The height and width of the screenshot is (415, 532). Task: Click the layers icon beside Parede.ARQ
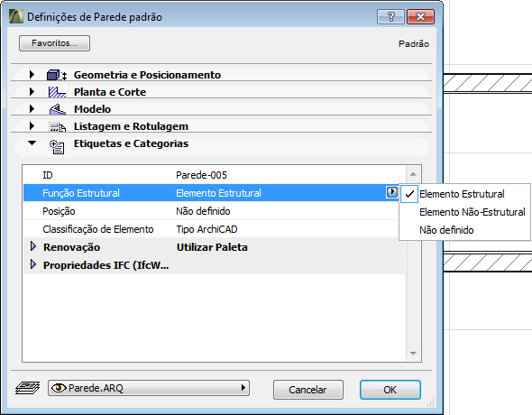[27, 388]
